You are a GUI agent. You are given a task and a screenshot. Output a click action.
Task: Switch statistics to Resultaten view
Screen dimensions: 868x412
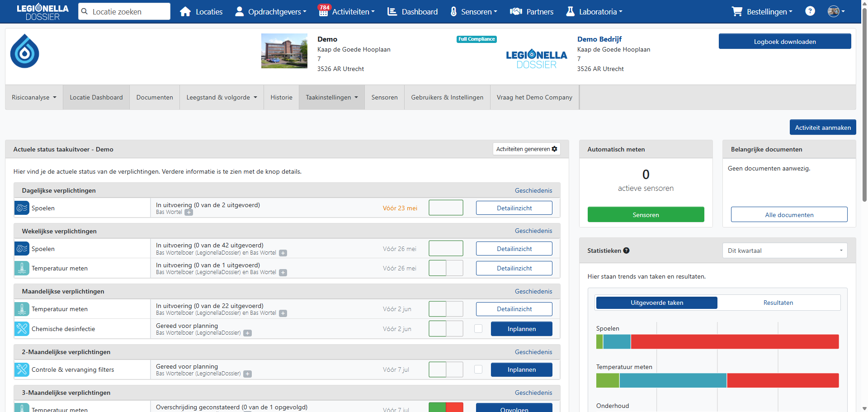pos(778,303)
